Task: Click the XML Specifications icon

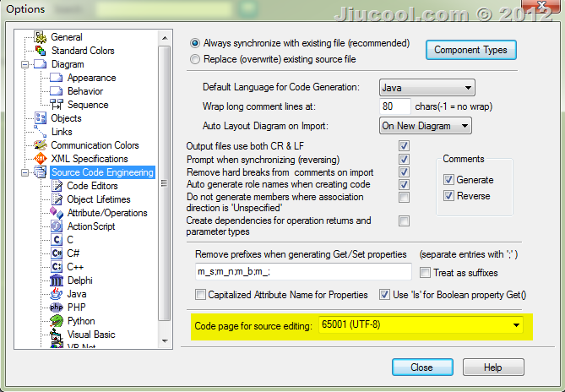Action: [x=40, y=159]
